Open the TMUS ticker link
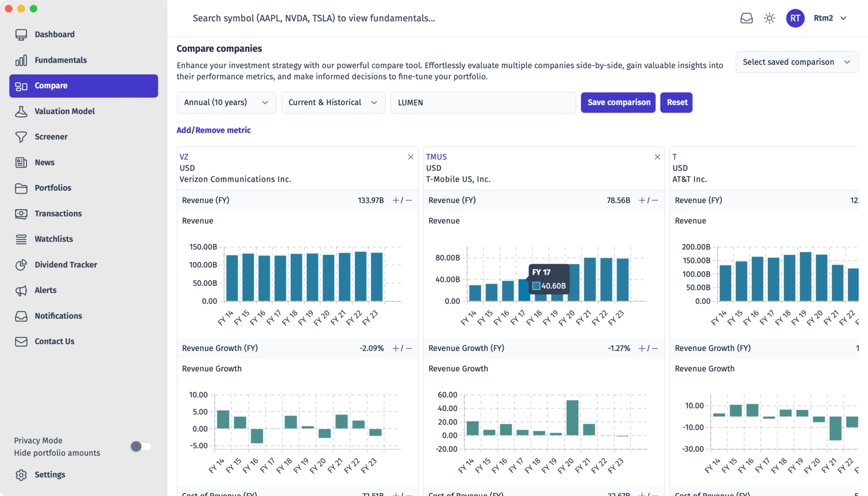The height and width of the screenshot is (496, 868). [436, 157]
